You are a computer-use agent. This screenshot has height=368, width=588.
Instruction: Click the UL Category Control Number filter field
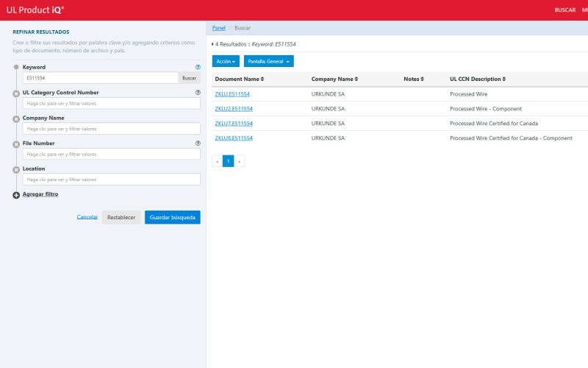112,103
